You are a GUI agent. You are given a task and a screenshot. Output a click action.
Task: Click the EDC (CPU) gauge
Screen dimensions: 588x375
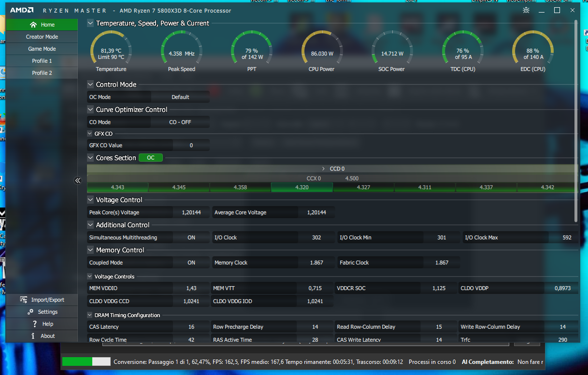coord(533,51)
